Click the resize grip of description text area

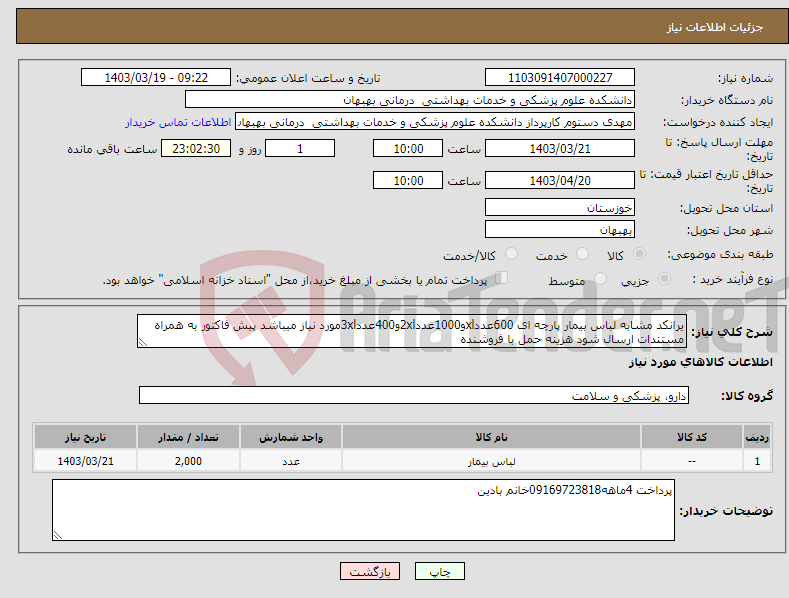tap(142, 342)
